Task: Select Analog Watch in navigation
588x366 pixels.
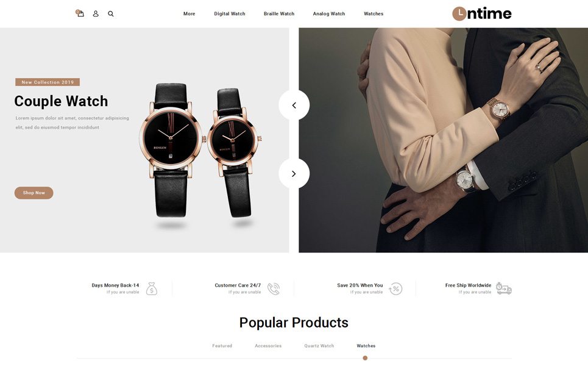Action: (329, 13)
